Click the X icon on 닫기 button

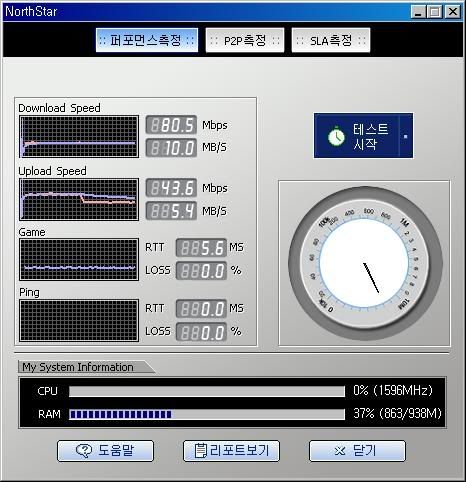(x=340, y=451)
